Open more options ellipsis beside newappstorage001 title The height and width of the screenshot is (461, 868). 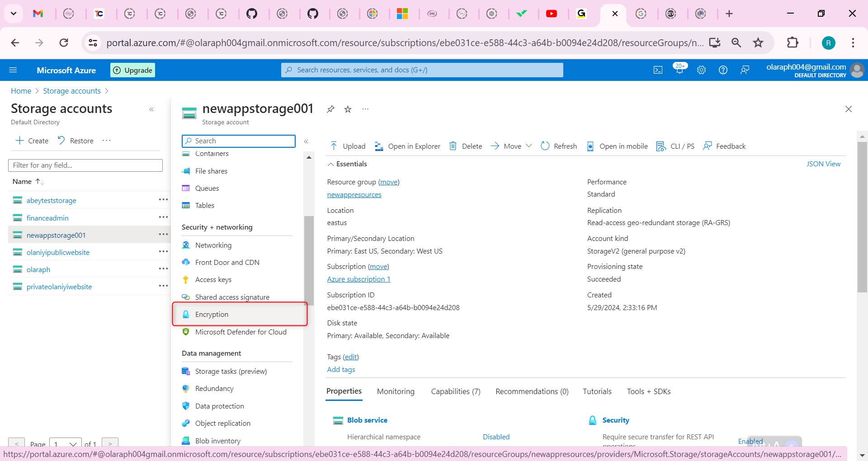[x=365, y=109]
